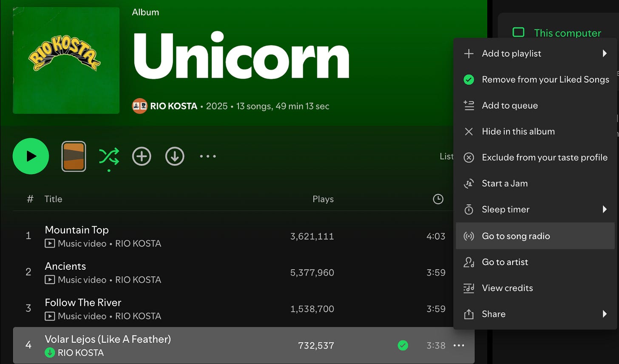Sort tracks by duration clock icon
Viewport: 619px width, 364px height.
click(438, 199)
